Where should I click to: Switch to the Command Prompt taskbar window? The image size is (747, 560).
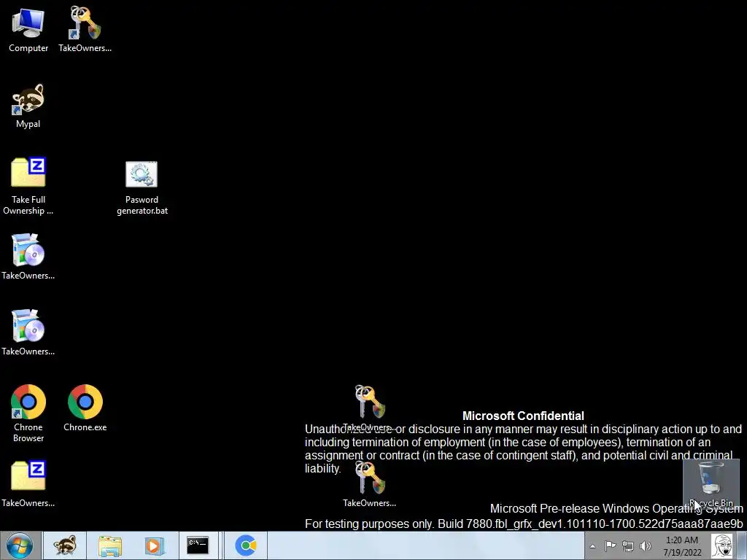(x=198, y=545)
